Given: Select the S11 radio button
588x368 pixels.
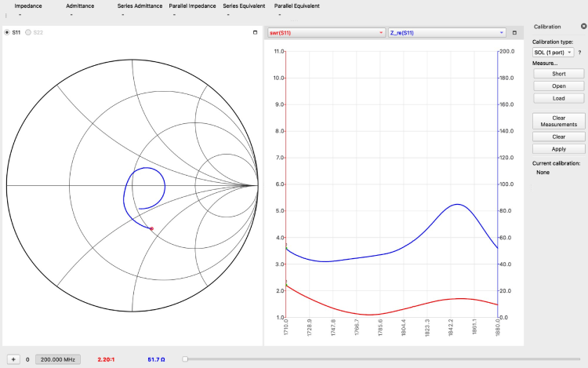Looking at the screenshot, I should 8,33.
